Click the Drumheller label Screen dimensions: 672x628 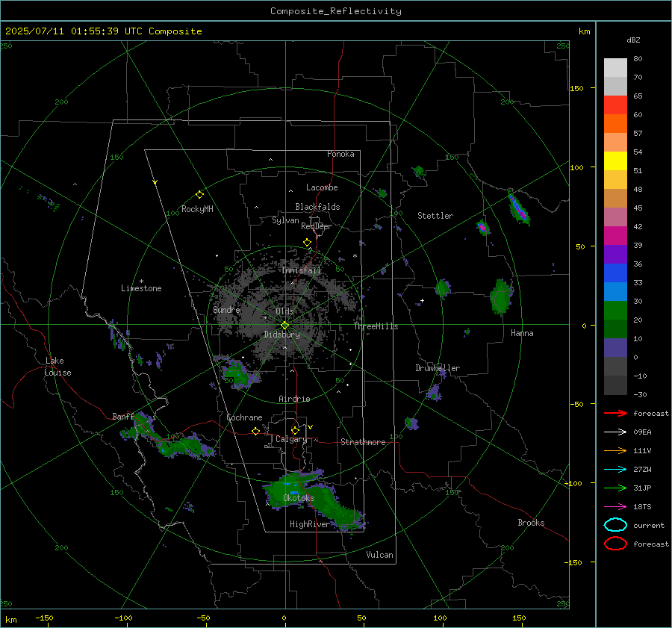(438, 368)
